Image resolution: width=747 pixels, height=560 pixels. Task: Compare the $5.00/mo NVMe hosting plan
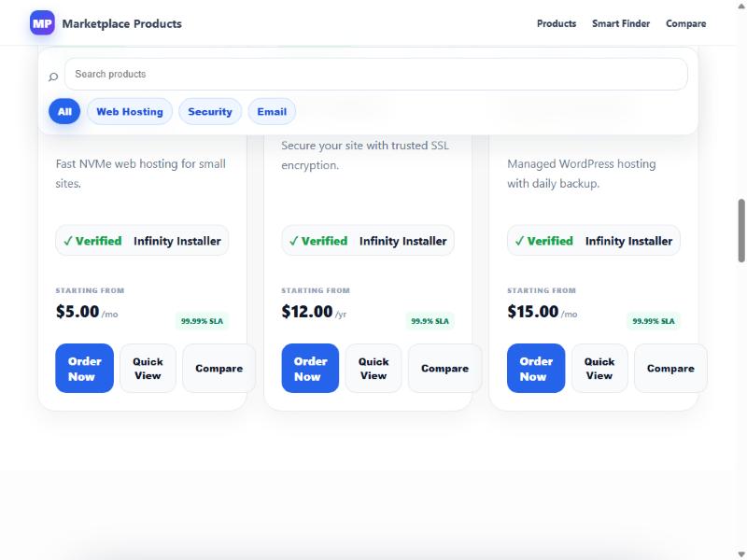(x=218, y=368)
